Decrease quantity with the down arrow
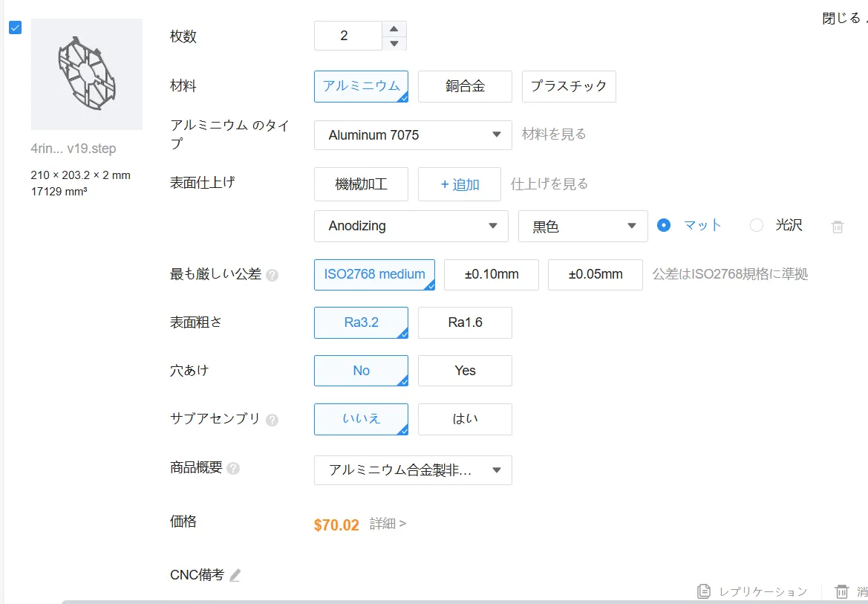 pos(394,43)
